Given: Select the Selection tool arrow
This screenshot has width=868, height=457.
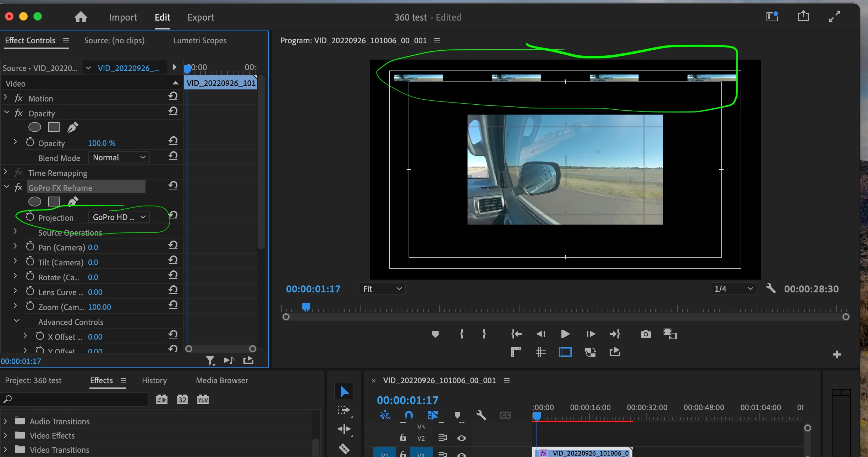Looking at the screenshot, I should pyautogui.click(x=344, y=391).
